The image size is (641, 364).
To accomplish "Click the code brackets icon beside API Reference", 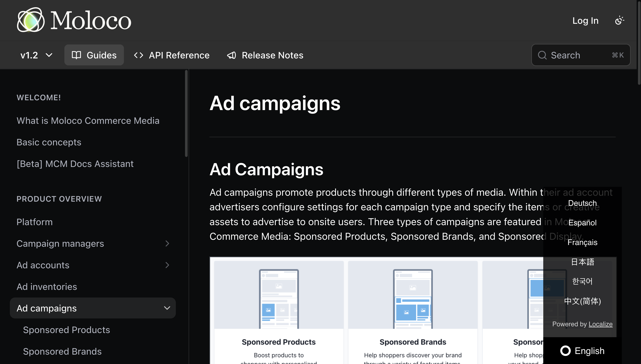I will coord(139,55).
